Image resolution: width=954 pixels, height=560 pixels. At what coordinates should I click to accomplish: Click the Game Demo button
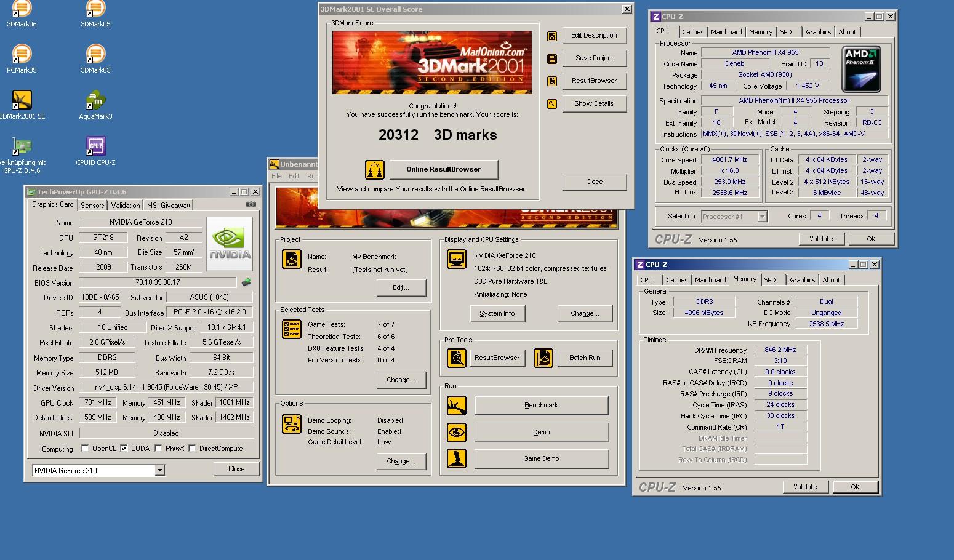click(x=541, y=458)
